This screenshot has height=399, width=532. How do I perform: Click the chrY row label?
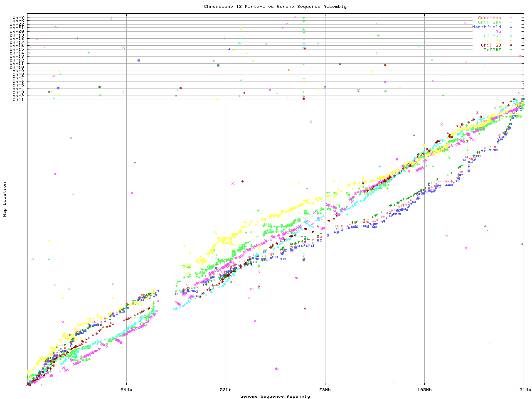[18, 17]
